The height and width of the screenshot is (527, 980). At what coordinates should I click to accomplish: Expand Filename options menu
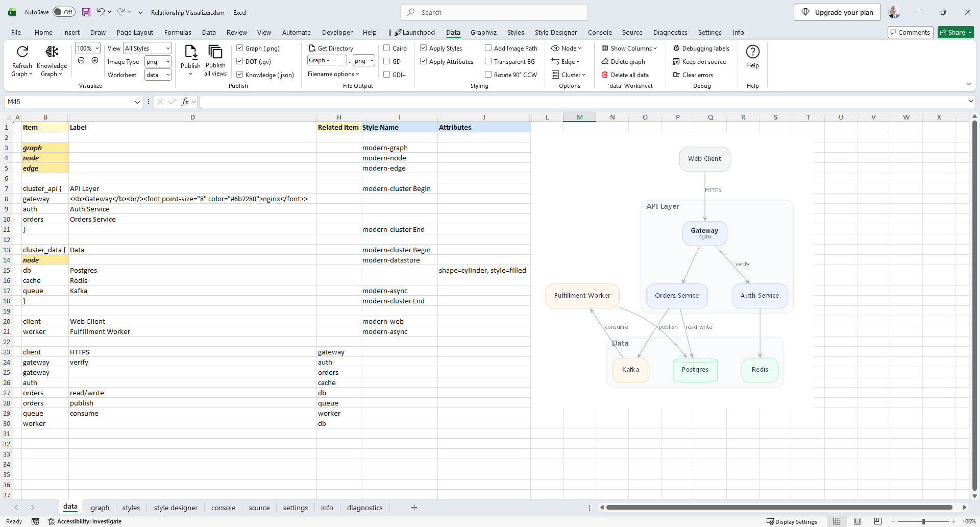click(333, 74)
